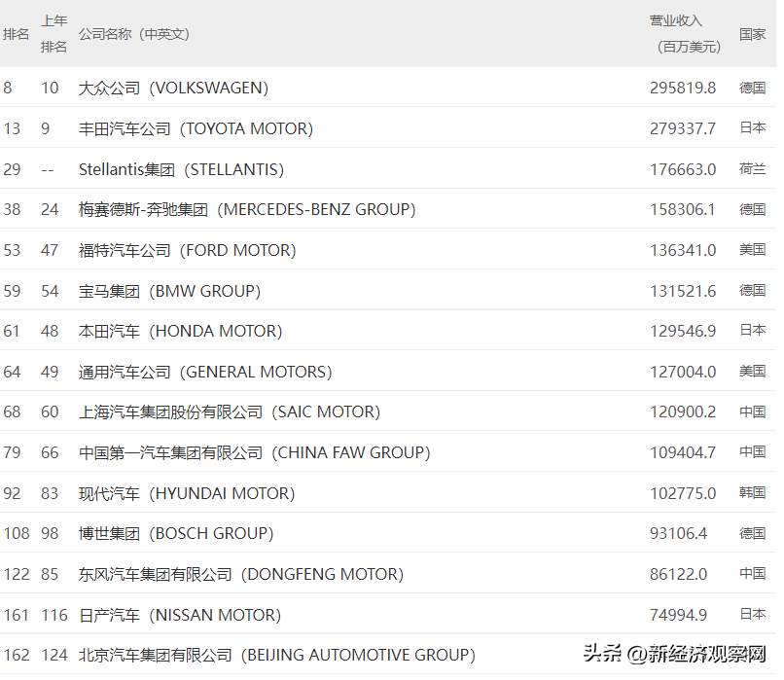
Task: Click Stellantis revenue value 176663.0
Action: [683, 169]
